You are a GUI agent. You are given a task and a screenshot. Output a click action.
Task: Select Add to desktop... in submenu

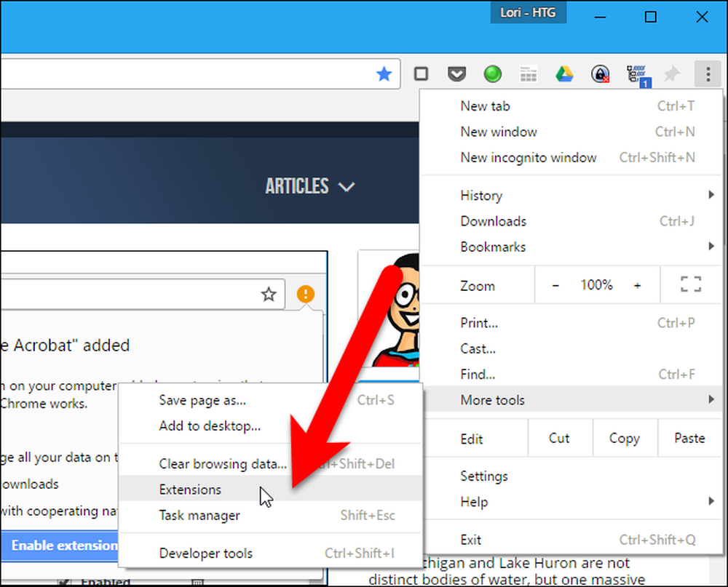click(x=271, y=426)
